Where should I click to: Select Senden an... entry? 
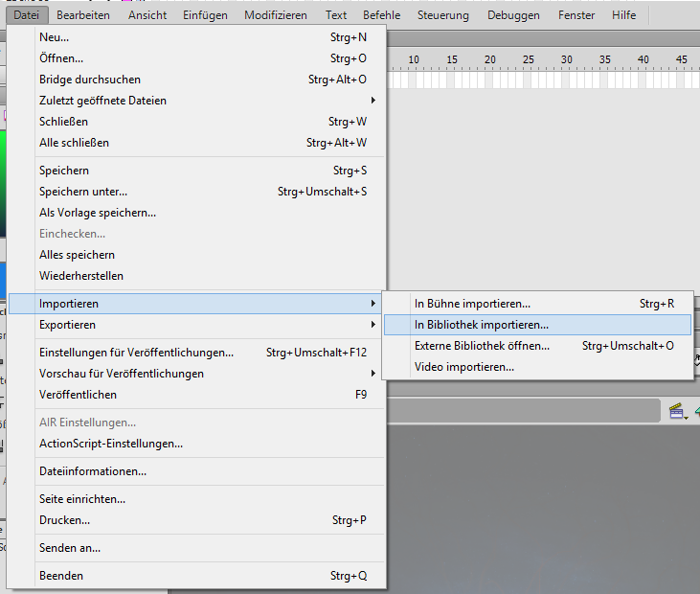pyautogui.click(x=196, y=547)
